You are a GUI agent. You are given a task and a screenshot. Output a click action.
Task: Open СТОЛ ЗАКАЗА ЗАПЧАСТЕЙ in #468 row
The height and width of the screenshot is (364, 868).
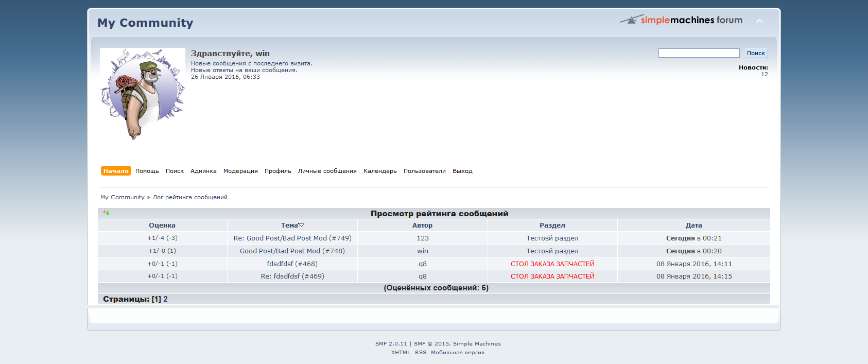coord(552,264)
